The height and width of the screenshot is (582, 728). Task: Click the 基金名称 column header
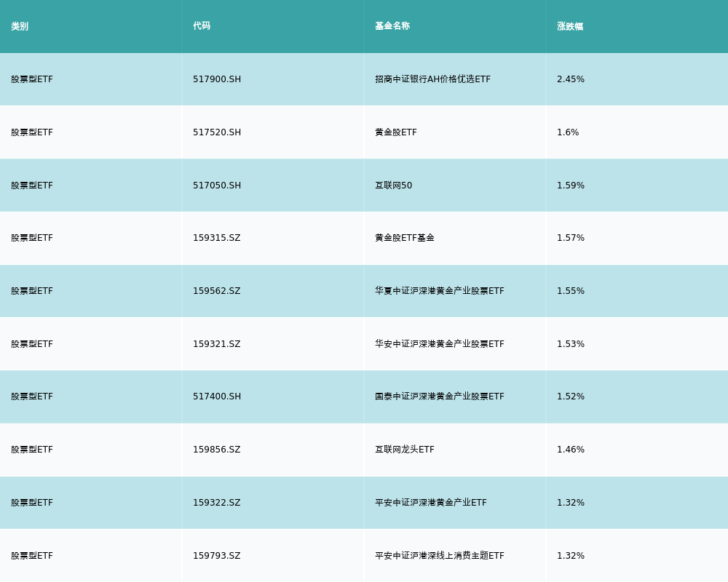click(x=392, y=26)
